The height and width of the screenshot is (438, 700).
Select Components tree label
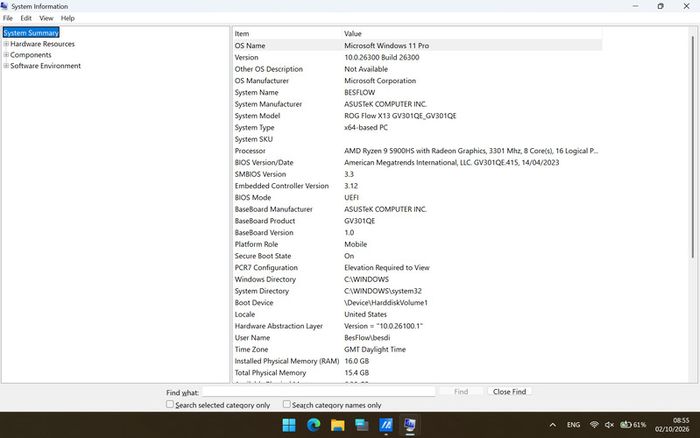pyautogui.click(x=31, y=54)
